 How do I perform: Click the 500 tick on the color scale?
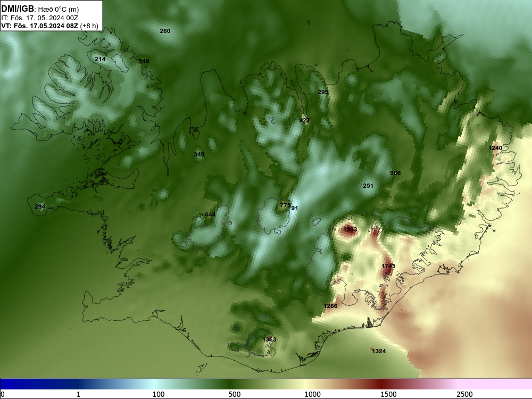tap(235, 394)
